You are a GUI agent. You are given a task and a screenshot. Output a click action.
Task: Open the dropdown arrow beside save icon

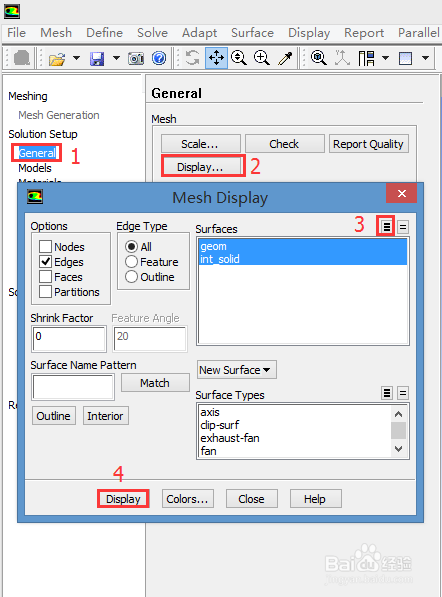(x=116, y=58)
